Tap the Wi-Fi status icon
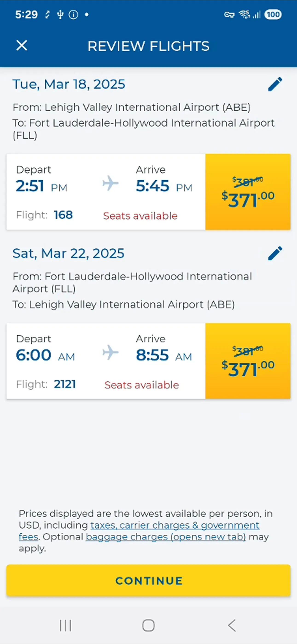This screenshot has height=644, width=297. tap(244, 15)
